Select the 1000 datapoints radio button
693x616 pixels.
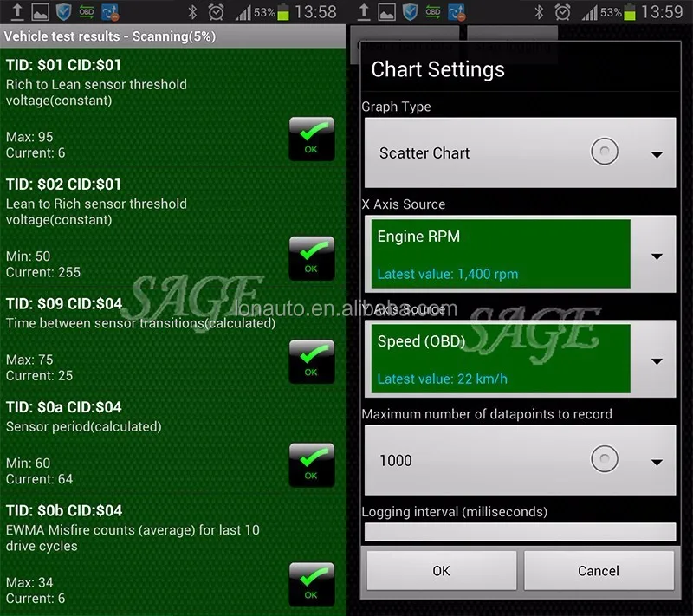pyautogui.click(x=605, y=459)
